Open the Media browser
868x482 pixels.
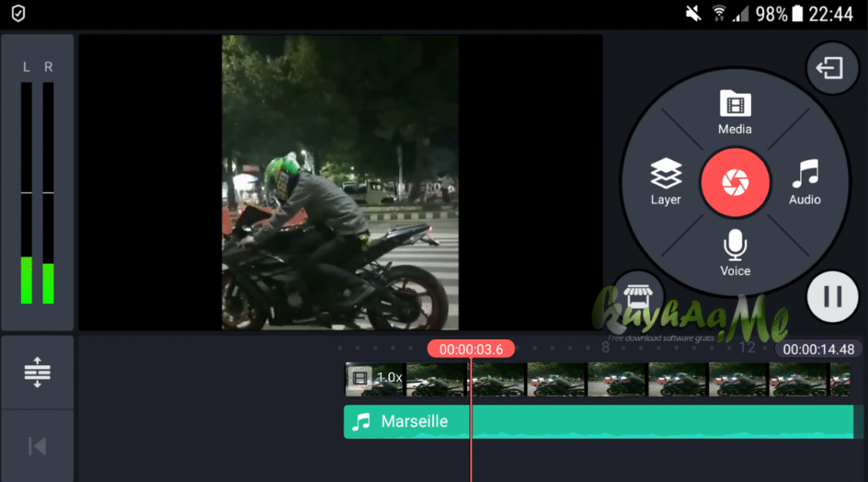(x=735, y=113)
